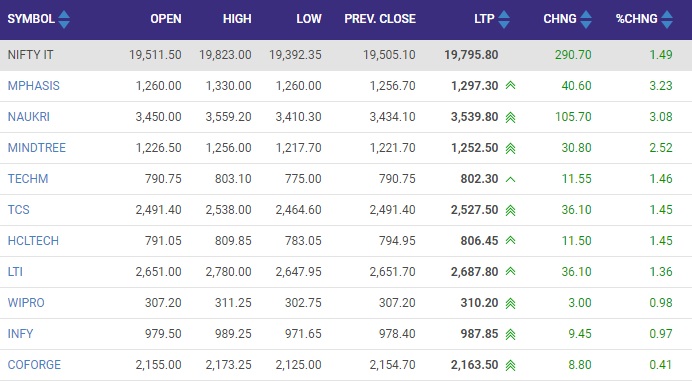Open the MPHASIS stock link
The height and width of the screenshot is (381, 692).
click(34, 86)
